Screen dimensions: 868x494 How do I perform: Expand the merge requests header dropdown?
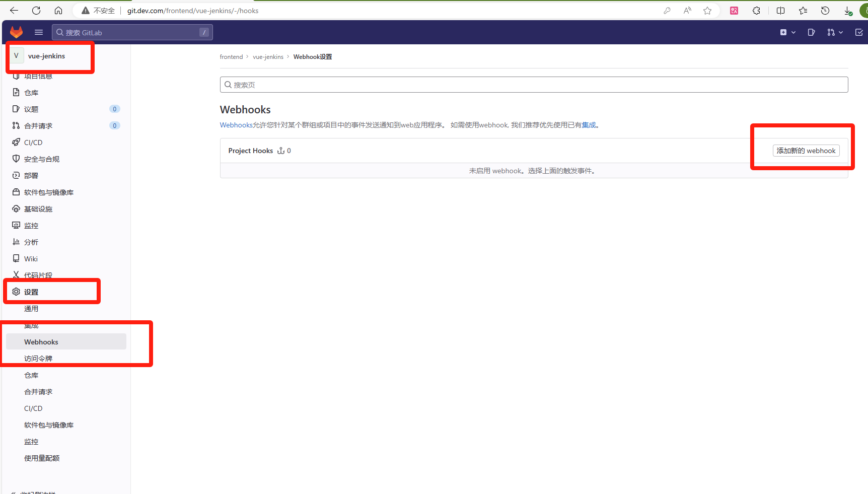click(x=835, y=32)
